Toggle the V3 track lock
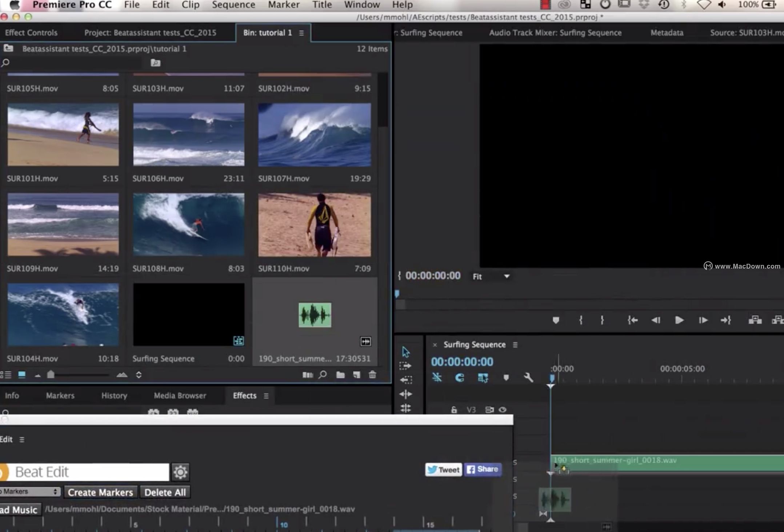The height and width of the screenshot is (532, 784). pos(454,410)
